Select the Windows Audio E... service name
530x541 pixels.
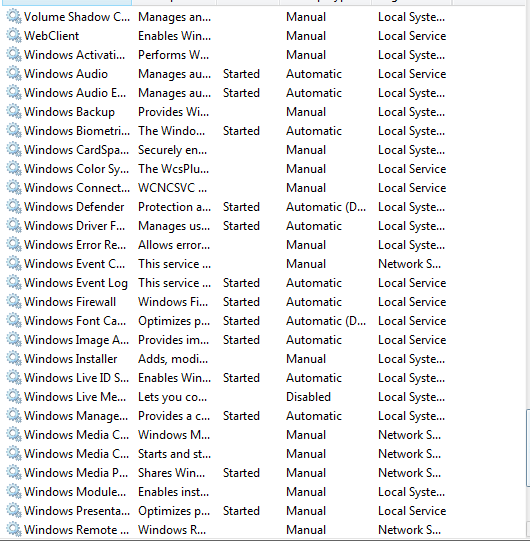click(x=75, y=93)
